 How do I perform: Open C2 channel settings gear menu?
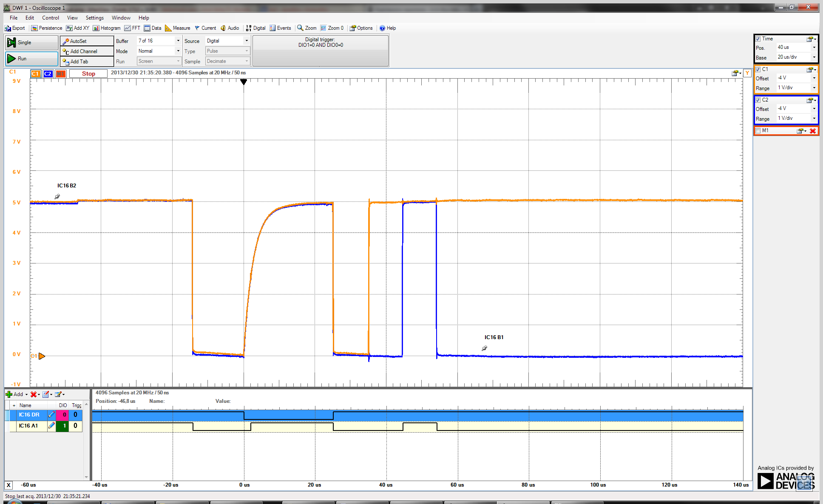click(811, 100)
